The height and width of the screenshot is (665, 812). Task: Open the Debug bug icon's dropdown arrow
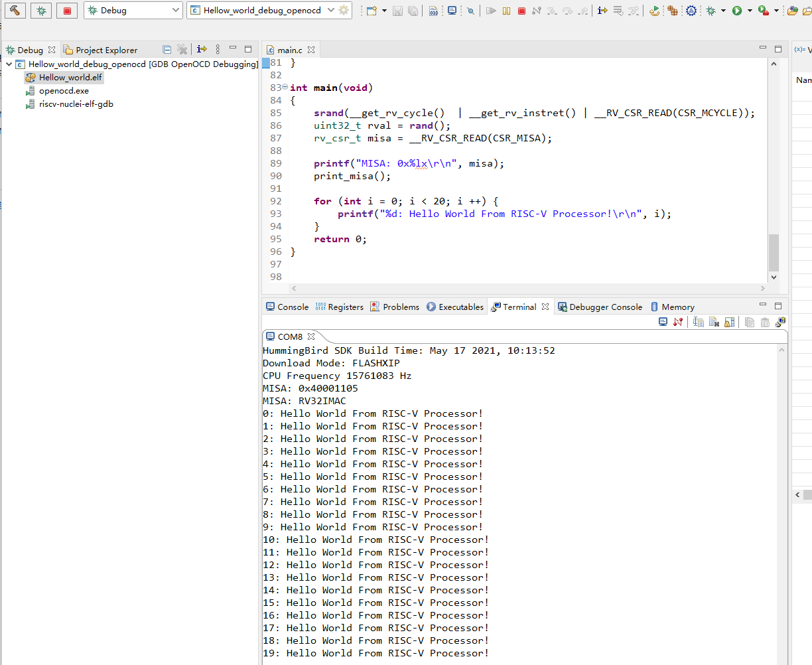click(723, 11)
